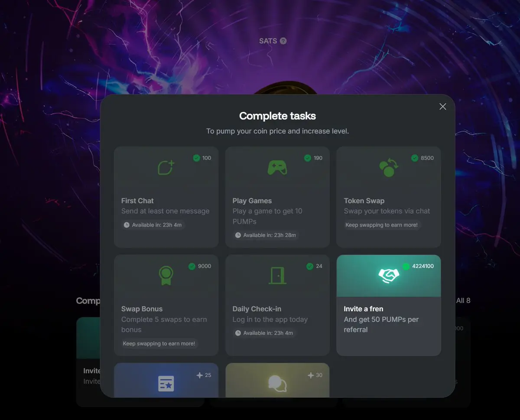Click the sparkle icon beside 25
This screenshot has width=520, height=420.
(199, 375)
